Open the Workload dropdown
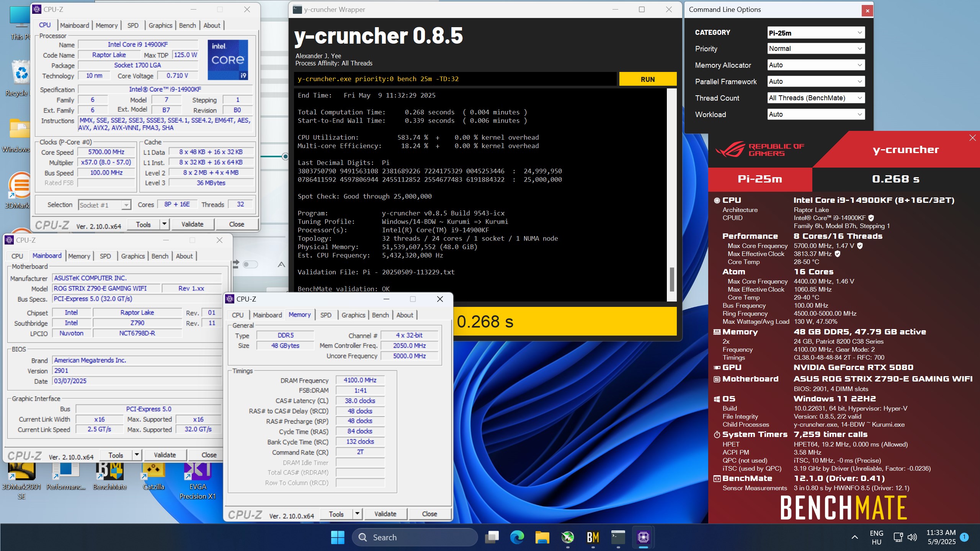 pyautogui.click(x=816, y=114)
